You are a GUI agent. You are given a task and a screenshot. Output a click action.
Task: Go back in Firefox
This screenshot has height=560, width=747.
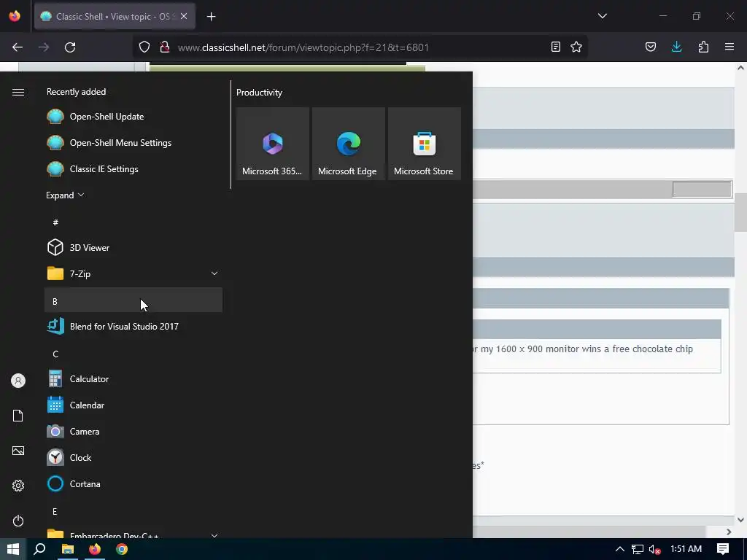[x=18, y=47]
